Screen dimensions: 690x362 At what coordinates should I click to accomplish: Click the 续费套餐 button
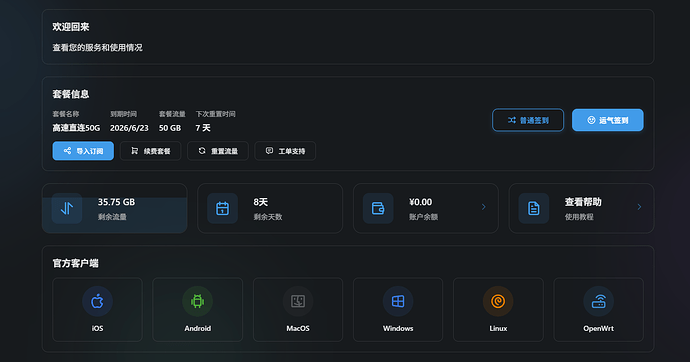click(x=150, y=151)
